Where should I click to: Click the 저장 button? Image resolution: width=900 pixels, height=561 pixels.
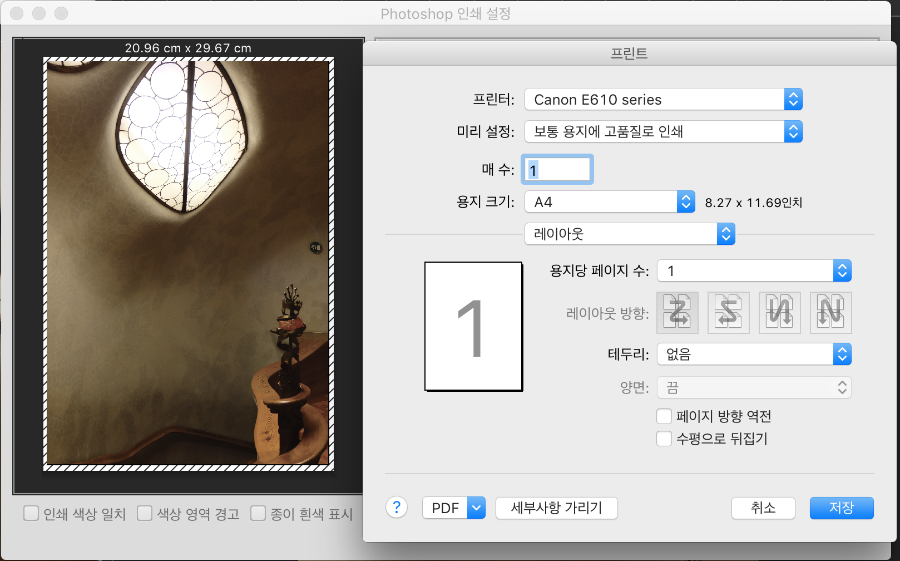coord(841,508)
